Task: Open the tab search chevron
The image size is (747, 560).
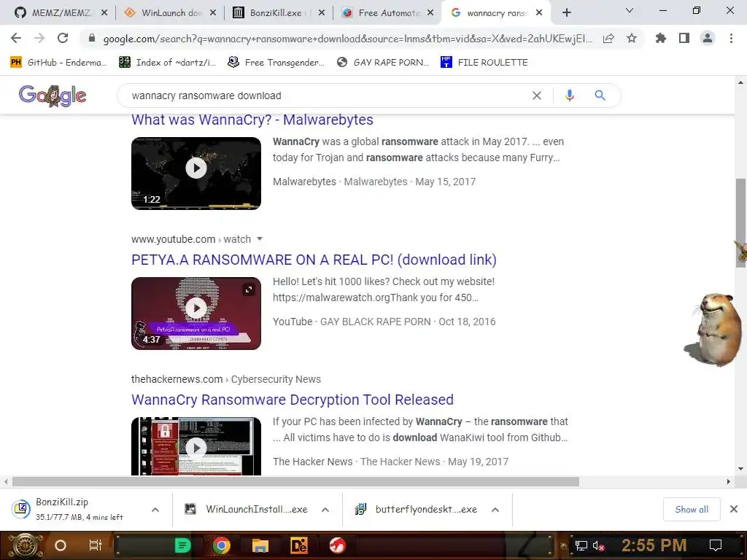Action: [630, 10]
